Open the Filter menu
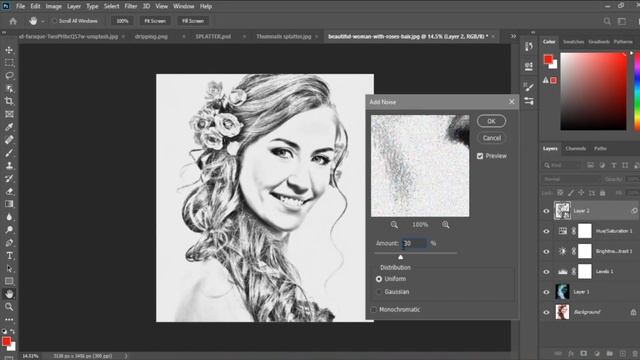The width and height of the screenshot is (640, 360). [x=131, y=6]
